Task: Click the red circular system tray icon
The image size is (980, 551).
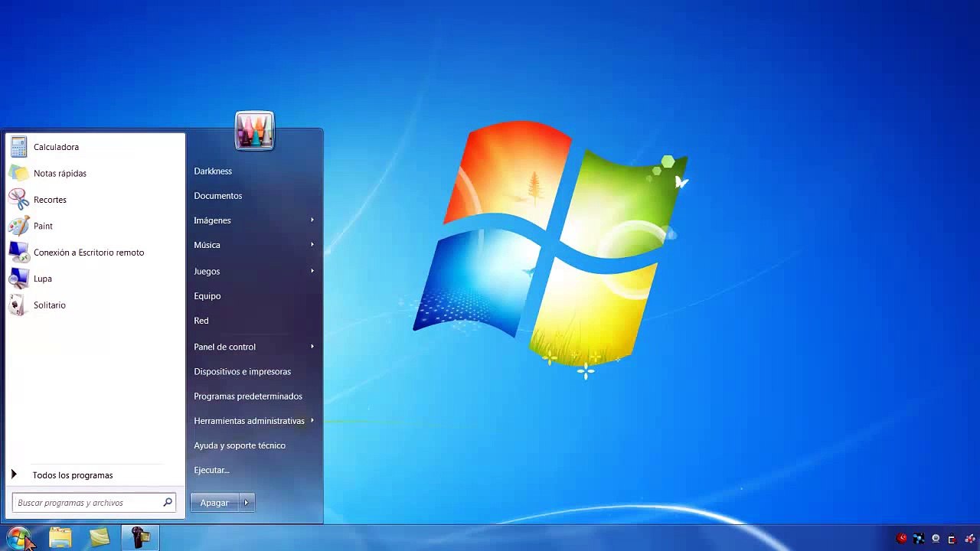Action: (x=902, y=538)
